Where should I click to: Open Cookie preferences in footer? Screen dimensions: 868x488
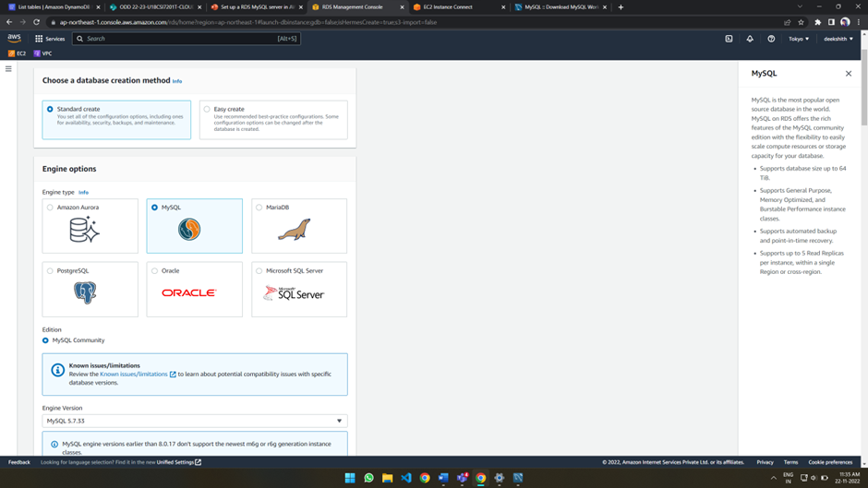tap(830, 462)
